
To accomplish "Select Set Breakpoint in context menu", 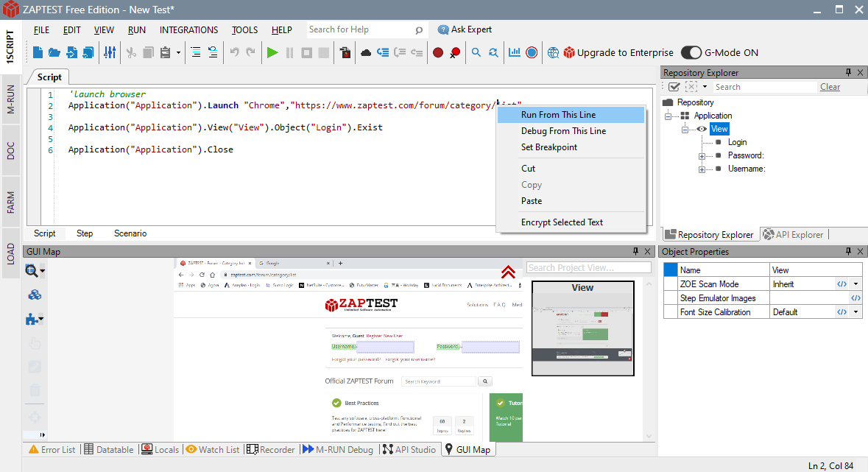I will point(571,147).
